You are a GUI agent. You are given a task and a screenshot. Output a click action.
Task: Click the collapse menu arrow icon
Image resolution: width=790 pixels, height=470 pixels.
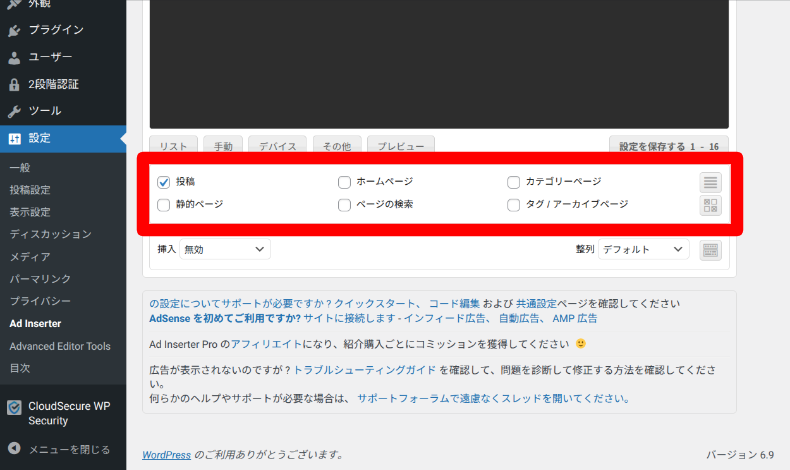[x=14, y=448]
